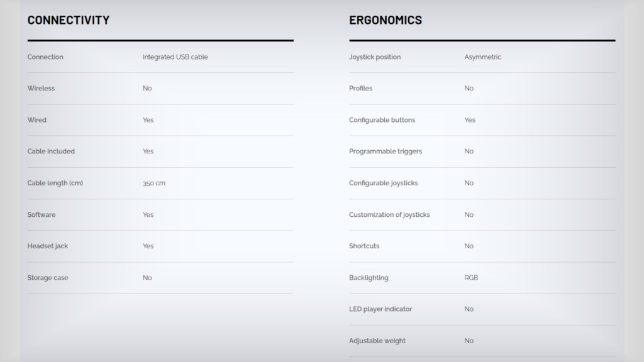
Task: Select the 'Asymmetric' value text
Action: 482,57
